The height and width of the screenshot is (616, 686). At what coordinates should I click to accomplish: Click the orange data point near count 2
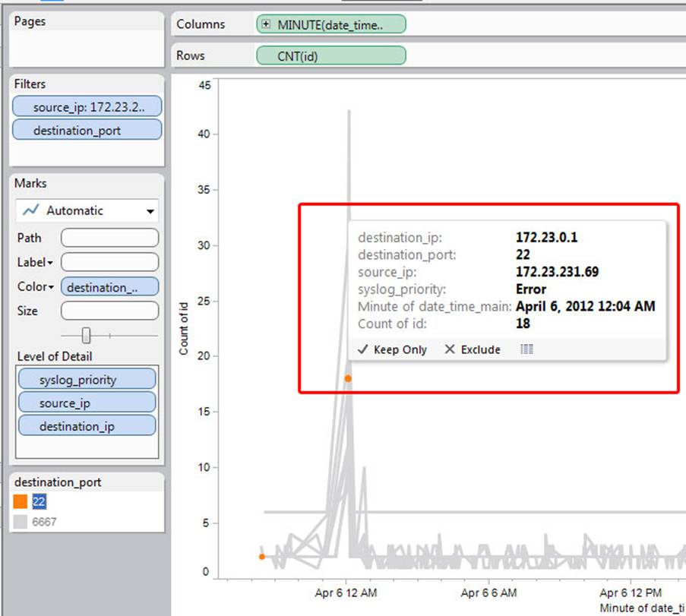pyautogui.click(x=261, y=557)
